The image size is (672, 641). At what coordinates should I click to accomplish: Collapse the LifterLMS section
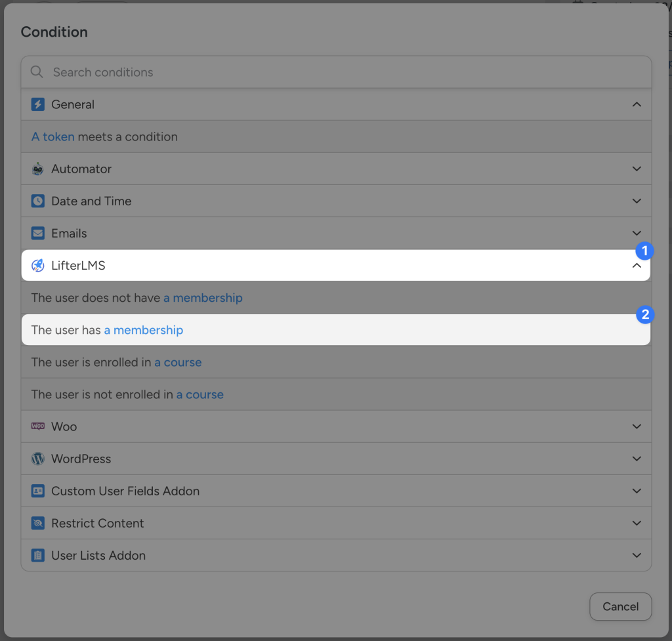pyautogui.click(x=636, y=265)
